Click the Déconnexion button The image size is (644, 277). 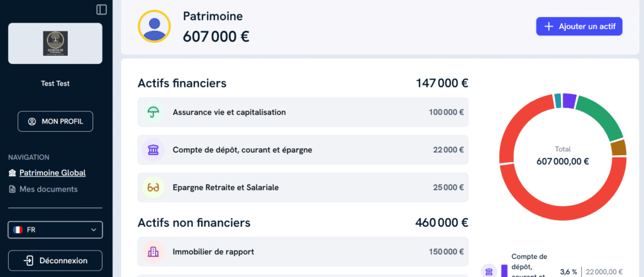pos(55,260)
